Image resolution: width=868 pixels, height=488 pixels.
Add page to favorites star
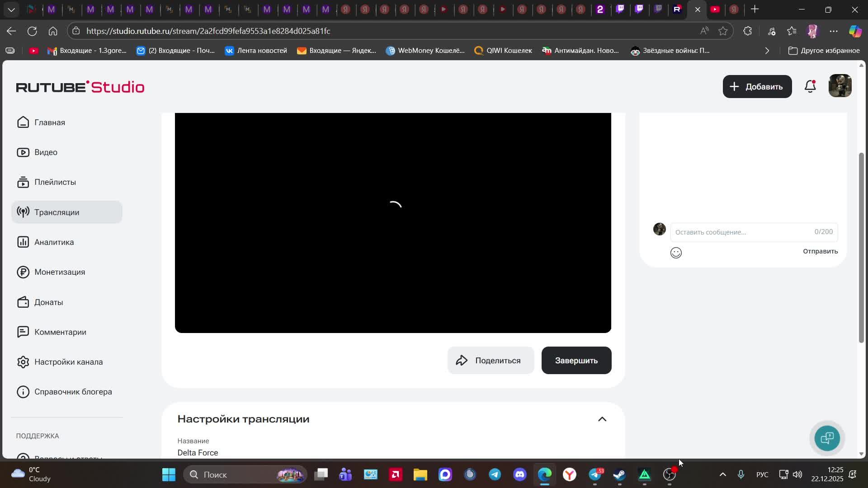(x=723, y=31)
